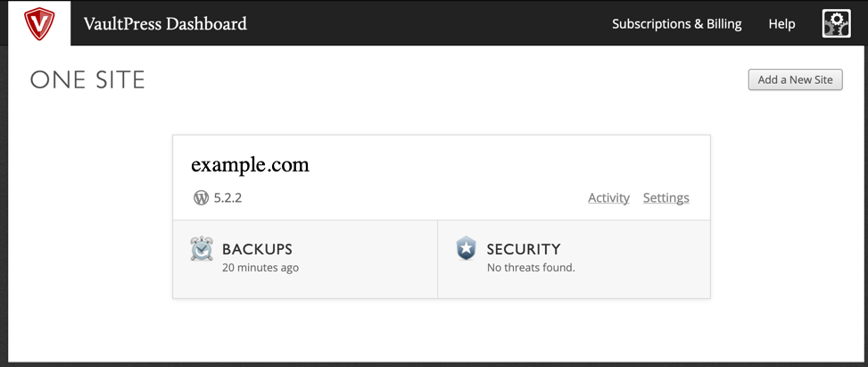
Task: Click the VaultPress shield logo
Action: tap(39, 24)
